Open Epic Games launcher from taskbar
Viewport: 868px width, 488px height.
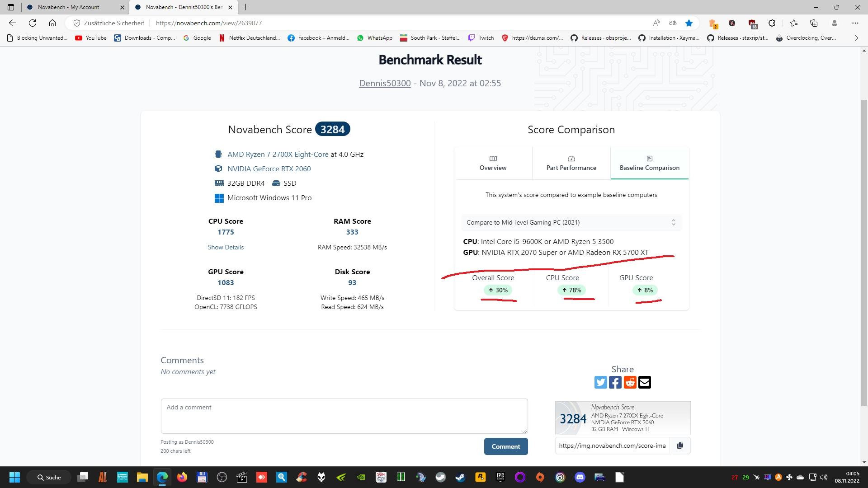(x=500, y=477)
